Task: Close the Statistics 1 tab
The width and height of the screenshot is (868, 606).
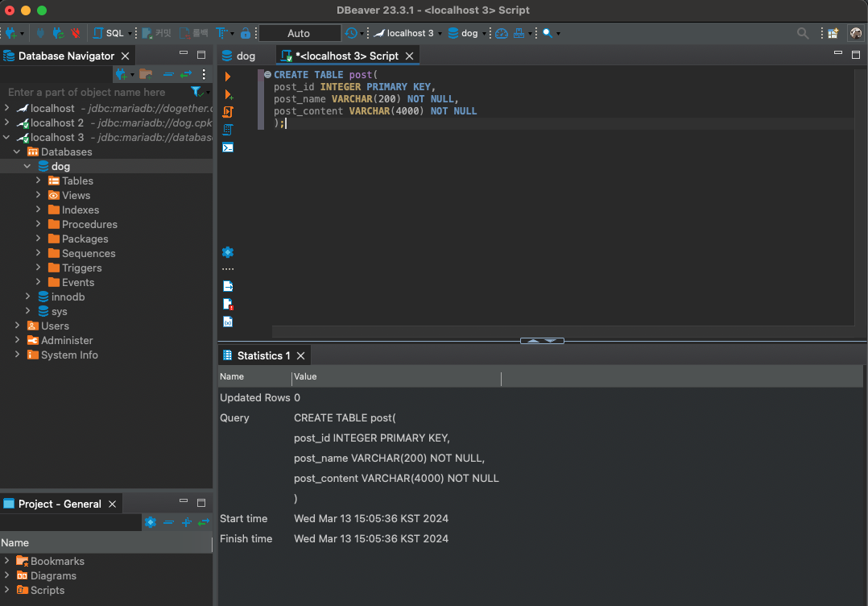Action: point(300,355)
